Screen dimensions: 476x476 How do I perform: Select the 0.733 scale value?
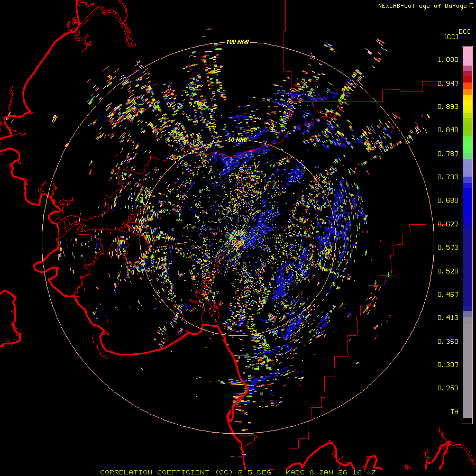pyautogui.click(x=448, y=177)
